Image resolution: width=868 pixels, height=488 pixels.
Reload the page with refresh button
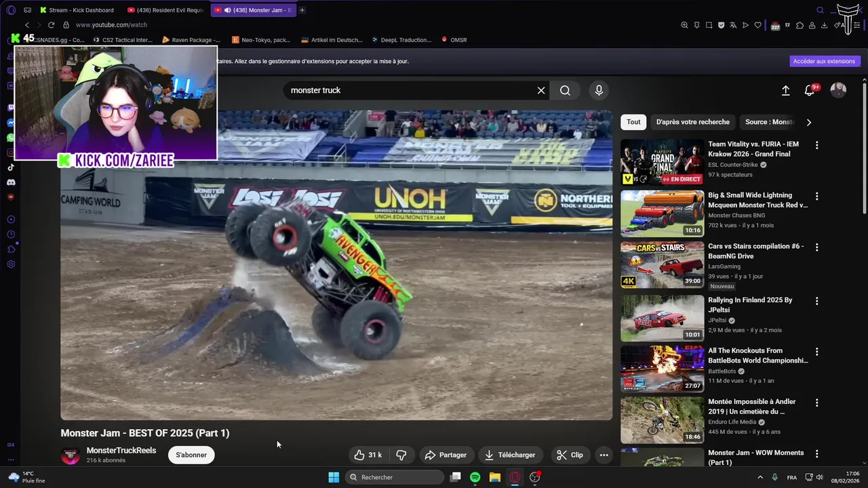[51, 25]
